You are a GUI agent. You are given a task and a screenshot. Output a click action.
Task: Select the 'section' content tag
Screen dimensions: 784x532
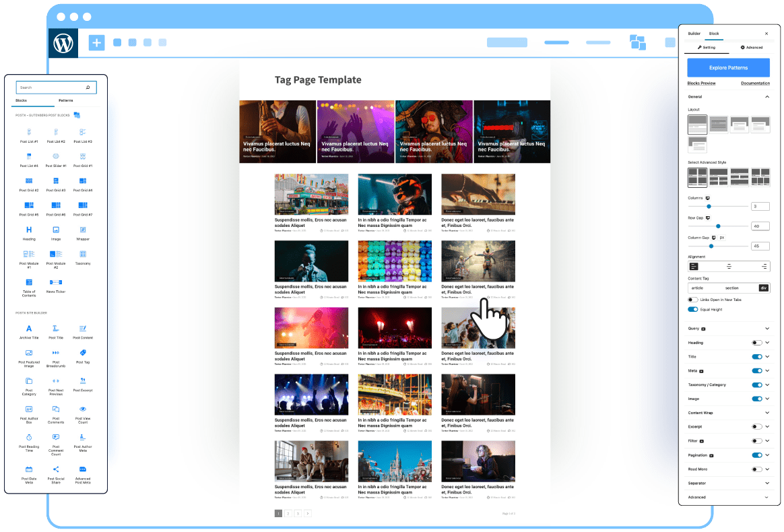click(731, 288)
